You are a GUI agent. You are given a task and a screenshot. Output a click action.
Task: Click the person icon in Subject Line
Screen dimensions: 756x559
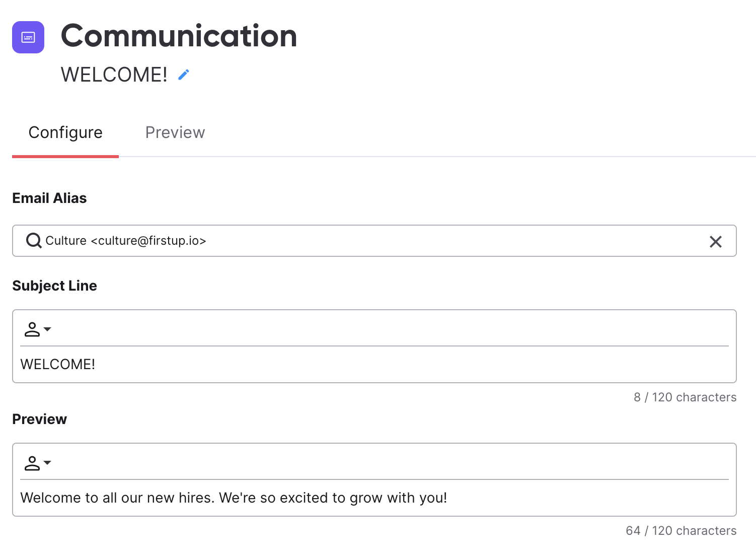pyautogui.click(x=32, y=329)
